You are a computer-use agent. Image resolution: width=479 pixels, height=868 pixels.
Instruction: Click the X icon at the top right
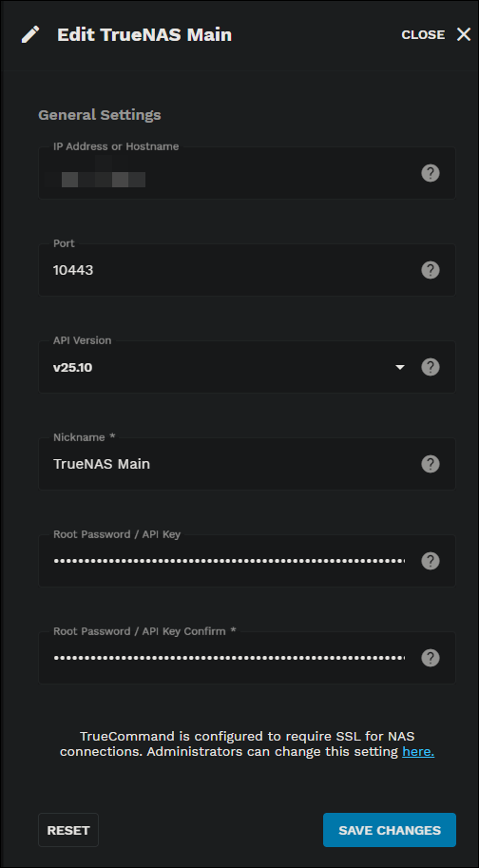tap(464, 34)
